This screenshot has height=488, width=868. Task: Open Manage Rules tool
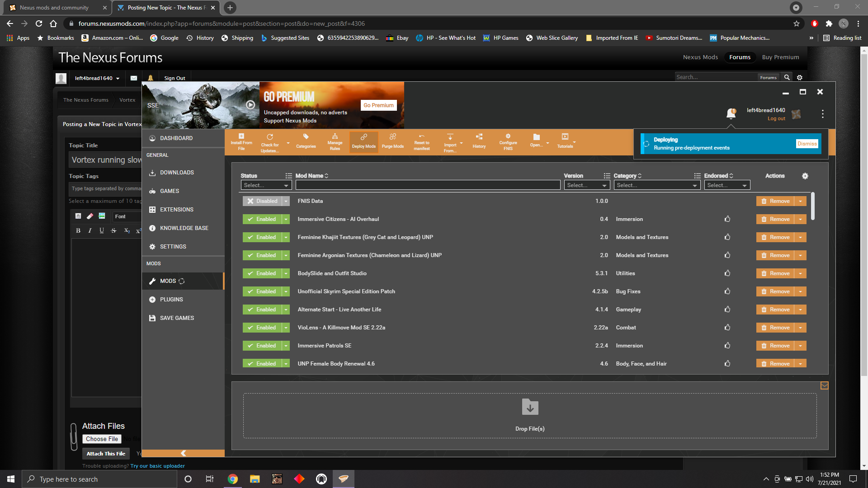tap(335, 142)
